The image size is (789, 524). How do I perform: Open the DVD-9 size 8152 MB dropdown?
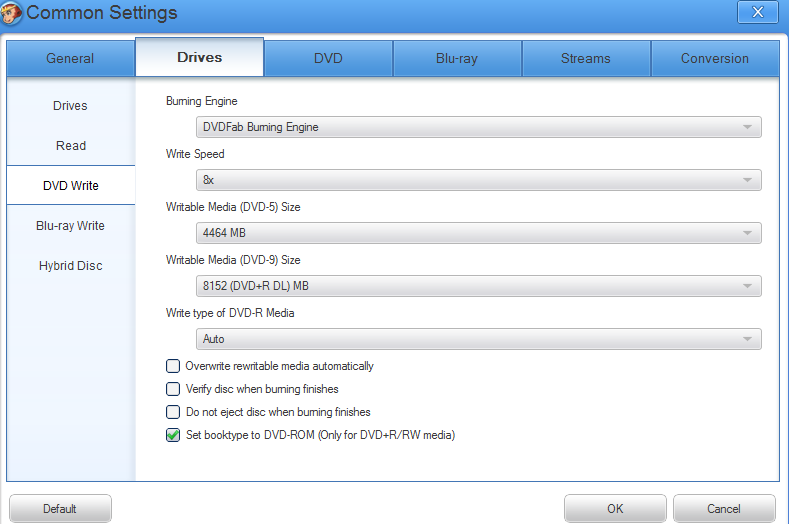479,286
